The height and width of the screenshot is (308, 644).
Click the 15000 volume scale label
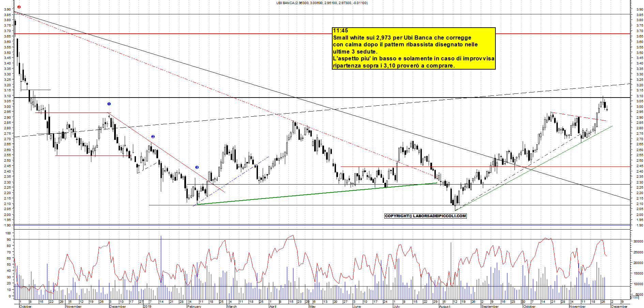638,273
